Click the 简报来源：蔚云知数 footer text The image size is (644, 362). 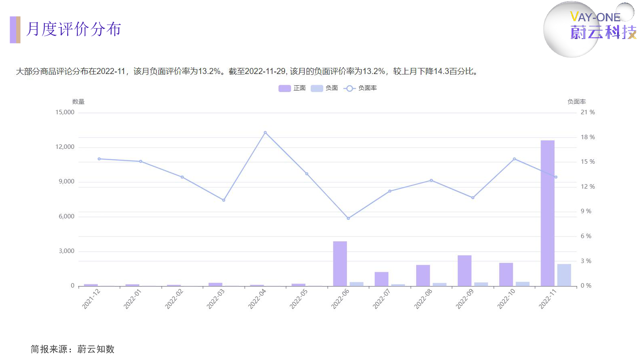[72, 349]
